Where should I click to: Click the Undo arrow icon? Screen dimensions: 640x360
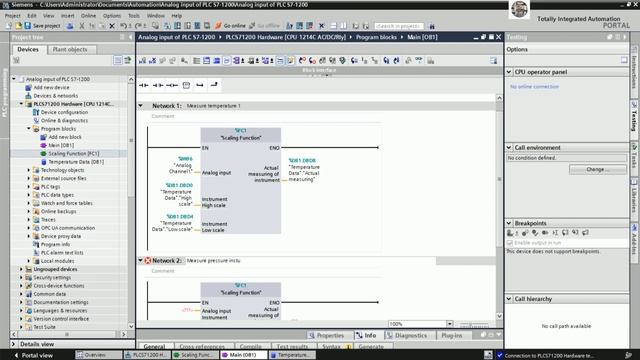tap(123, 26)
